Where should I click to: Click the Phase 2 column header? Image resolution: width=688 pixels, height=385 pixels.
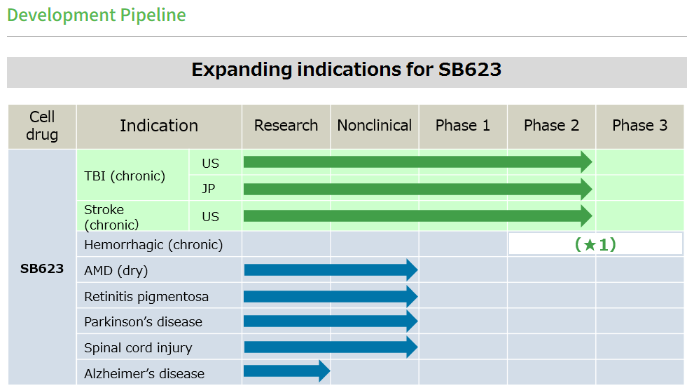tap(551, 126)
